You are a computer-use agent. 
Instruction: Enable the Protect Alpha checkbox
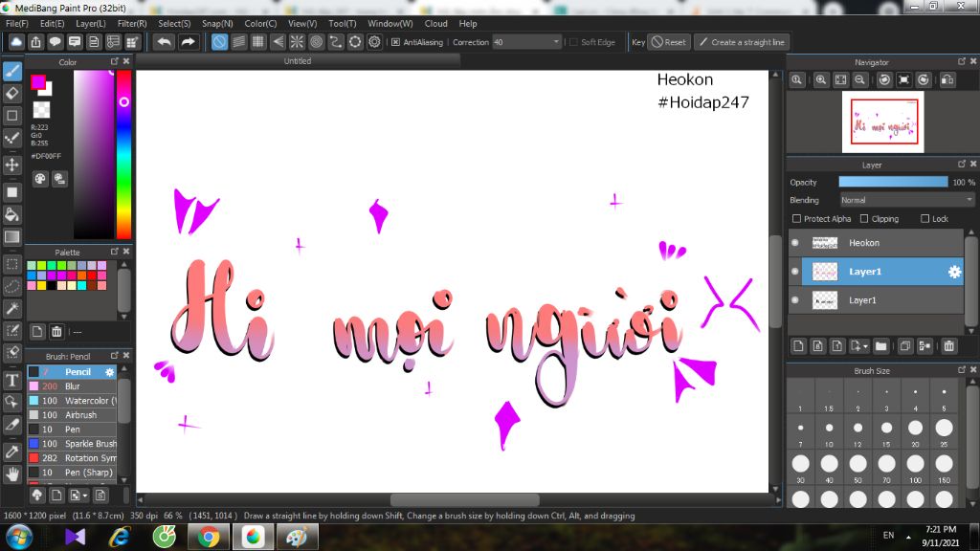pos(796,219)
